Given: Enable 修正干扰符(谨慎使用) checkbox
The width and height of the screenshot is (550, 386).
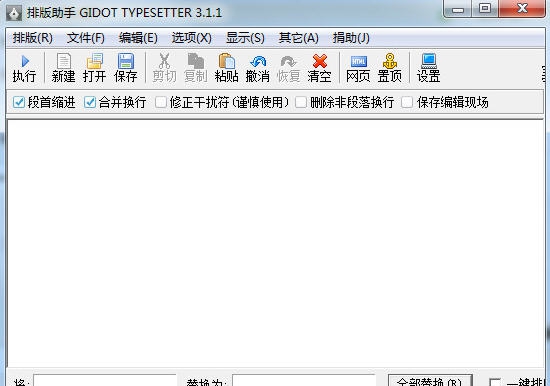Looking at the screenshot, I should pyautogui.click(x=161, y=102).
